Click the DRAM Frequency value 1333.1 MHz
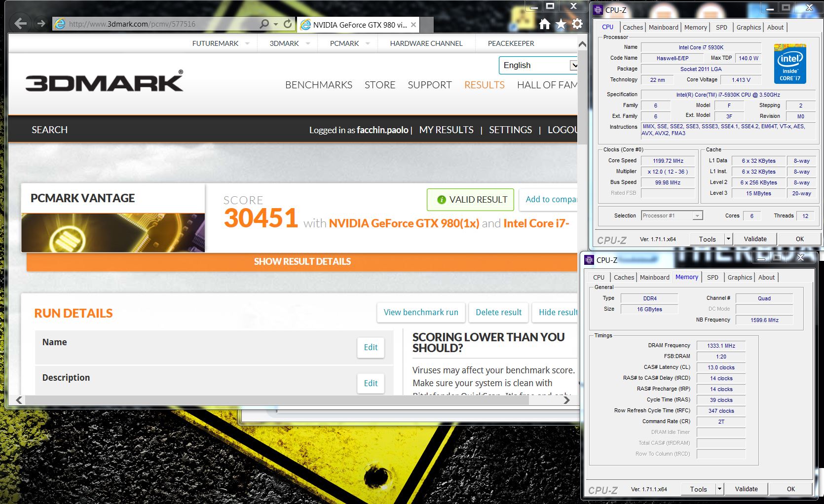This screenshot has height=504, width=824. pos(721,346)
